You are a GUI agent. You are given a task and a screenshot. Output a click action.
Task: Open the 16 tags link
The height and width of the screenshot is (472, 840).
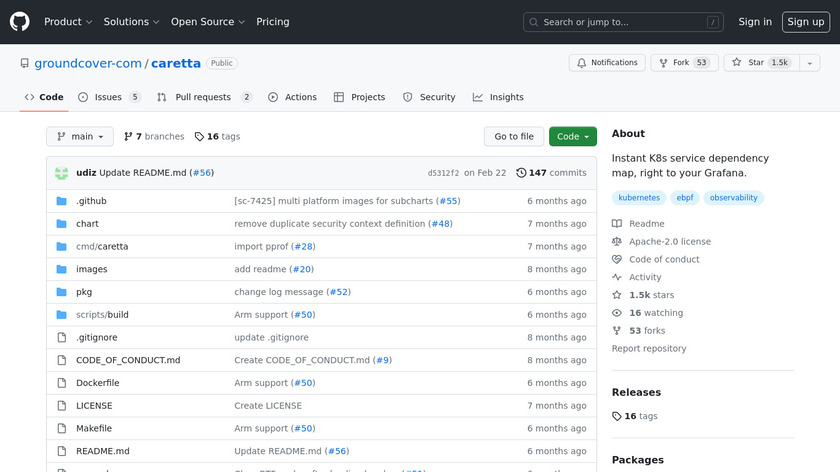coord(217,136)
